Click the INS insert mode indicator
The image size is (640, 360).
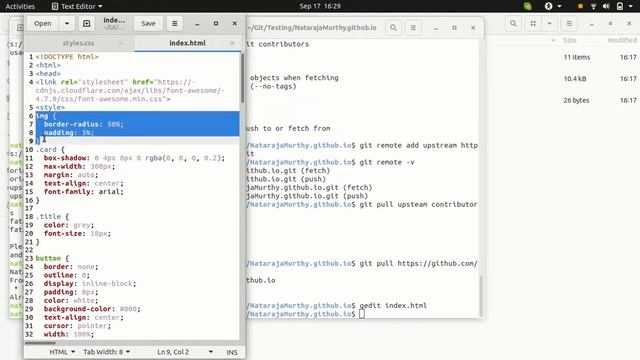(x=232, y=352)
